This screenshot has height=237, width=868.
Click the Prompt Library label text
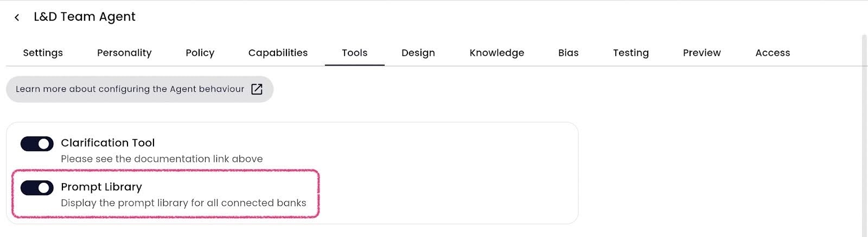click(101, 187)
